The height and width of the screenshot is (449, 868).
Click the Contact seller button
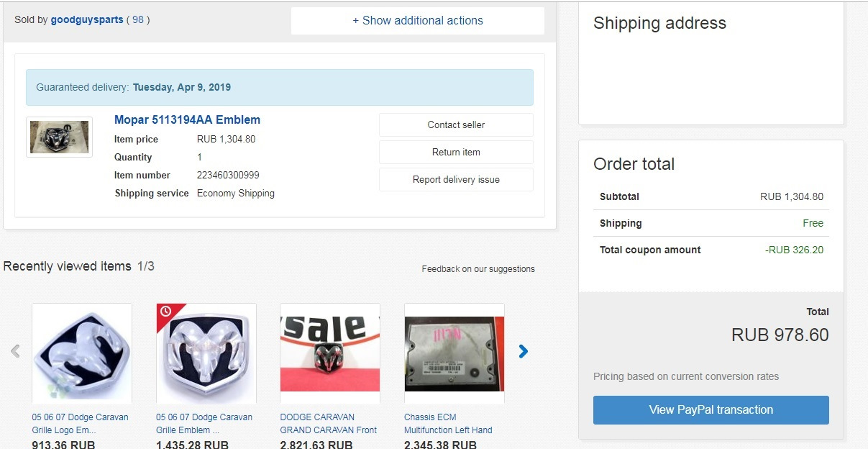click(456, 124)
